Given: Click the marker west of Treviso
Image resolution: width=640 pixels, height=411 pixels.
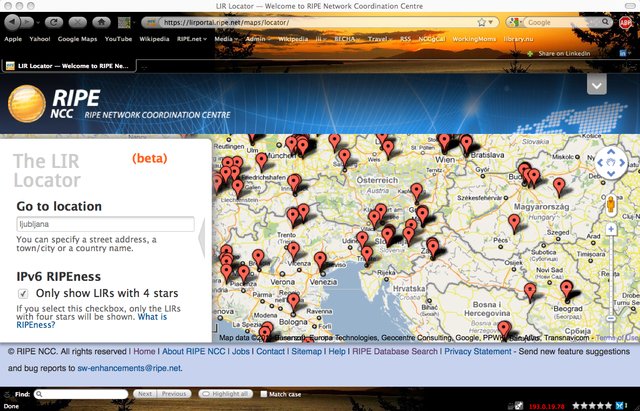Looking at the screenshot, I should (320, 262).
